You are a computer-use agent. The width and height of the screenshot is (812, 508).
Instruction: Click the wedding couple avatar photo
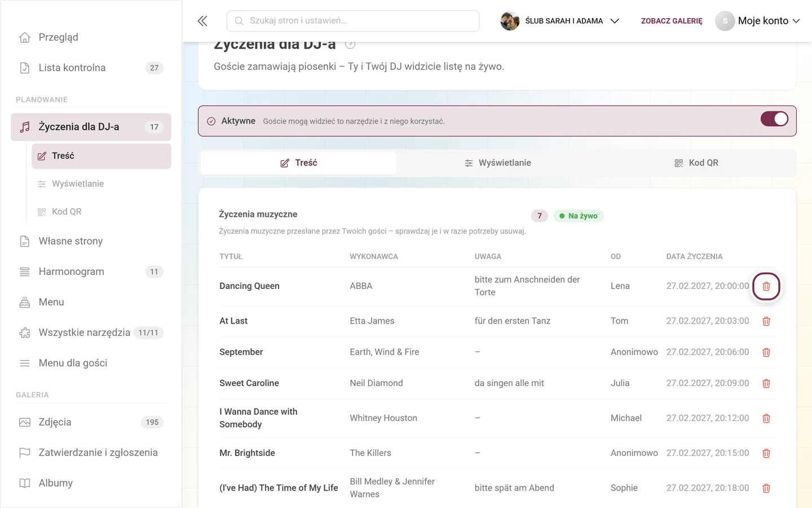tap(510, 21)
